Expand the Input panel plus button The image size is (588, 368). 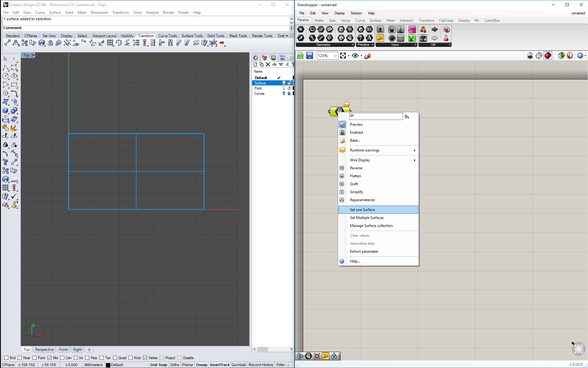tap(415, 45)
